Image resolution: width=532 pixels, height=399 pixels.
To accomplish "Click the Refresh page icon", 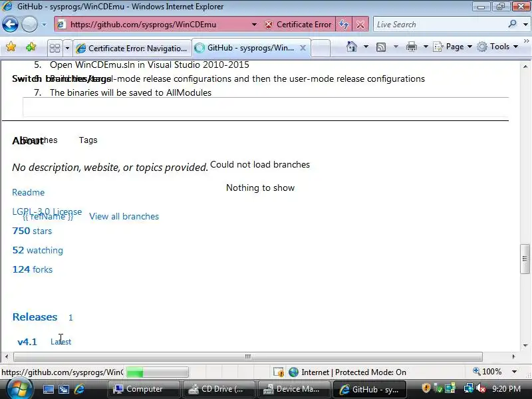I will tap(344, 25).
